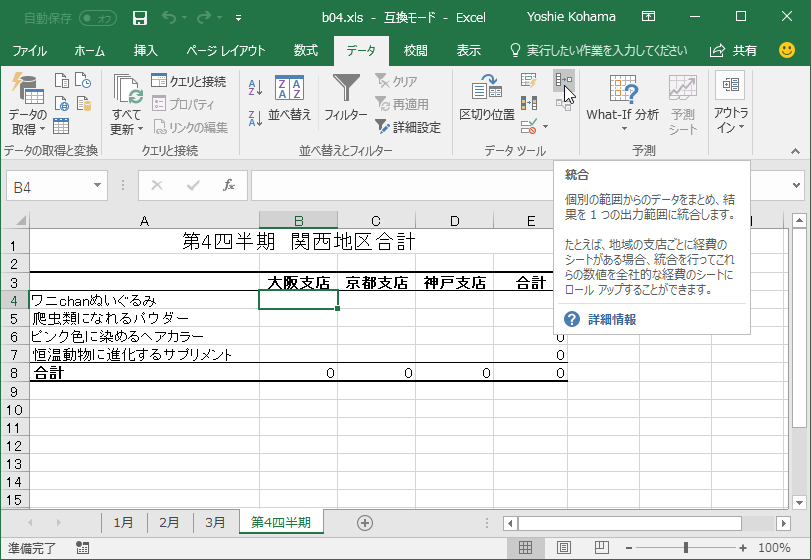Screen dimensions: 811x560
Task: Click the Insert Function fx button
Action: coord(229,185)
